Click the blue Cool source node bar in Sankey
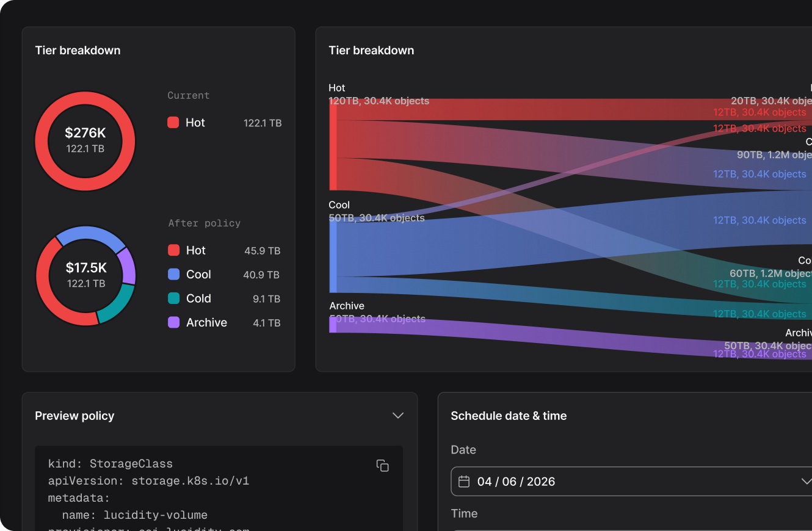The image size is (812, 531). pyautogui.click(x=333, y=256)
